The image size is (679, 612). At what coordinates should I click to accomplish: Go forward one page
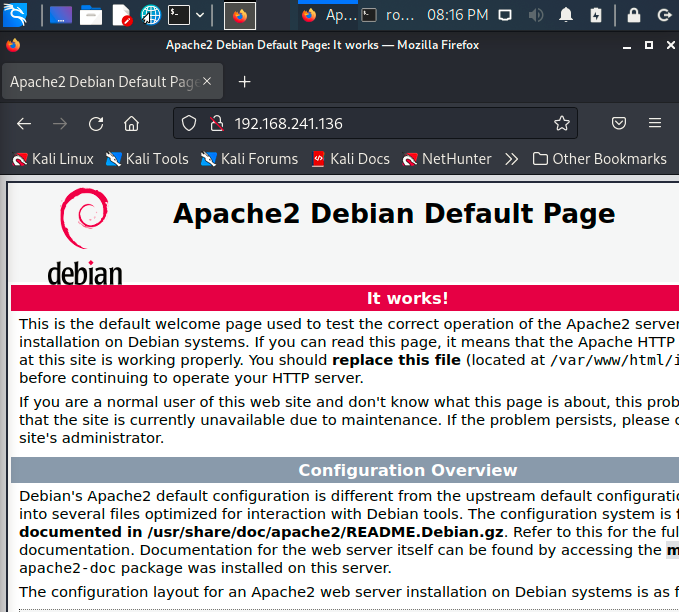click(60, 124)
